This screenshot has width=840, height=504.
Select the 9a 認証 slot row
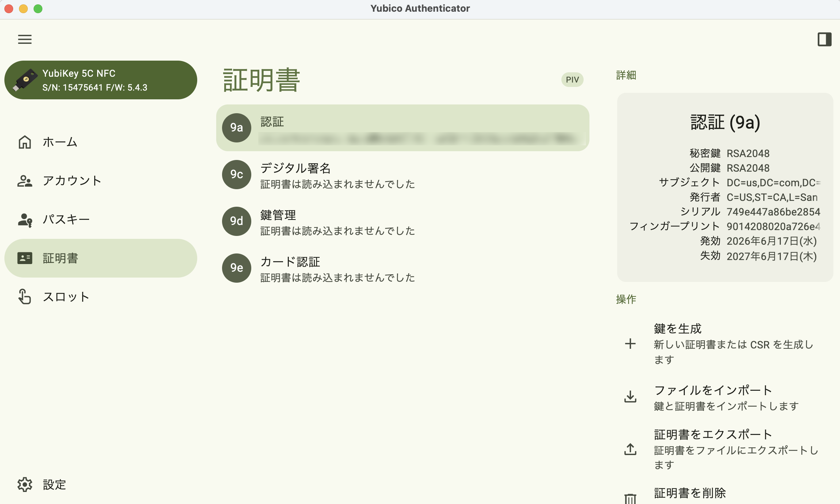[402, 128]
